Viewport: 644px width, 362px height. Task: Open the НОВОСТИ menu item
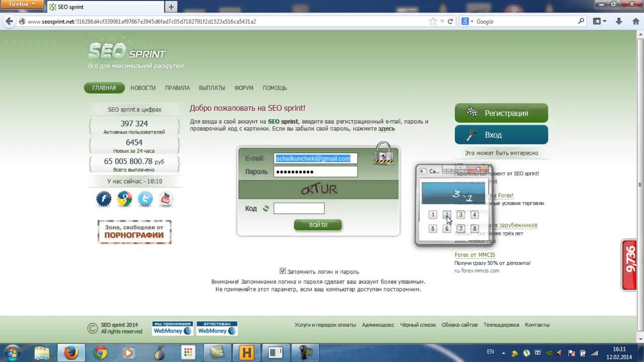coord(143,88)
